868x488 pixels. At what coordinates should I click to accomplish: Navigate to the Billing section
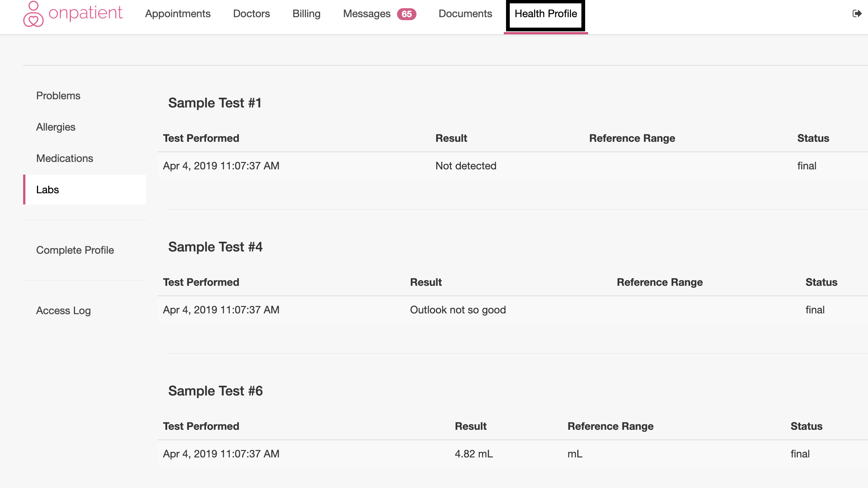pyautogui.click(x=306, y=14)
